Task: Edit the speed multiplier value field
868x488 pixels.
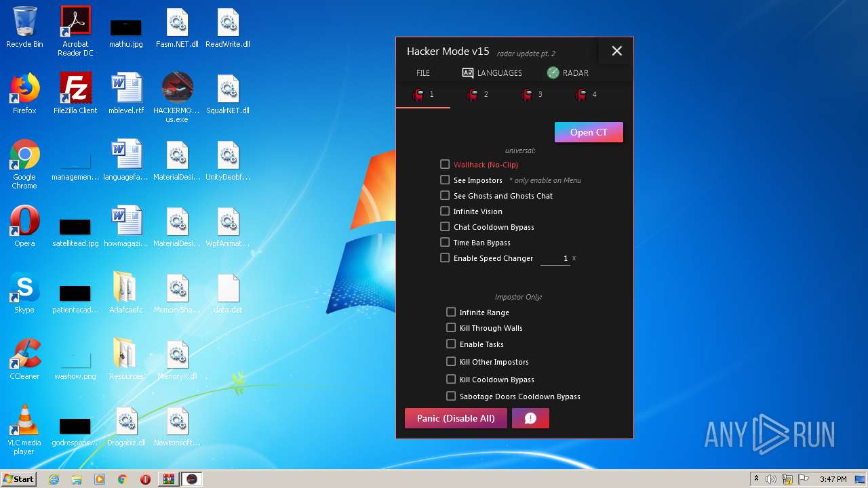Action: 555,258
